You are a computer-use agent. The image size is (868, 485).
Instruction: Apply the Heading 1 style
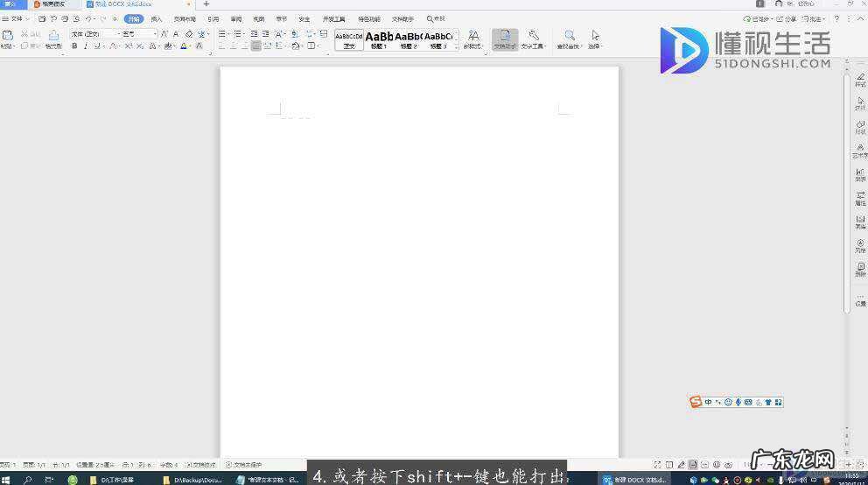click(379, 39)
